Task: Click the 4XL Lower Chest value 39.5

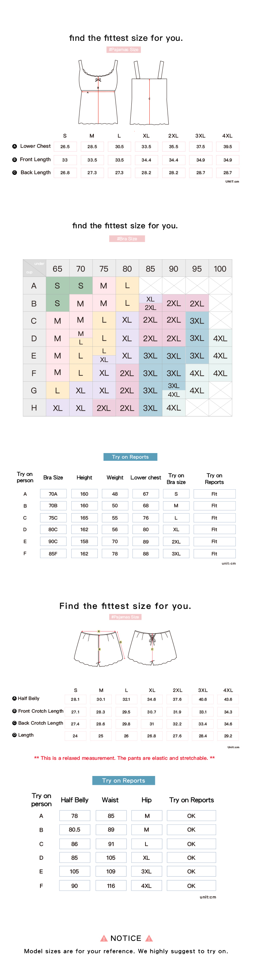Action: [x=228, y=146]
